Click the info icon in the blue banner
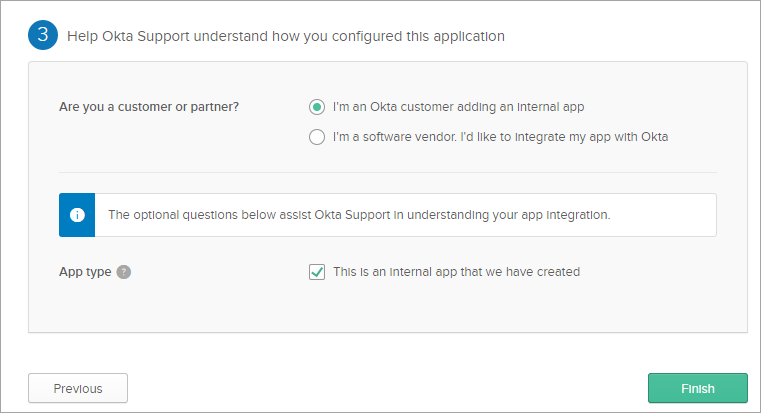This screenshot has height=413, width=761. [x=77, y=215]
